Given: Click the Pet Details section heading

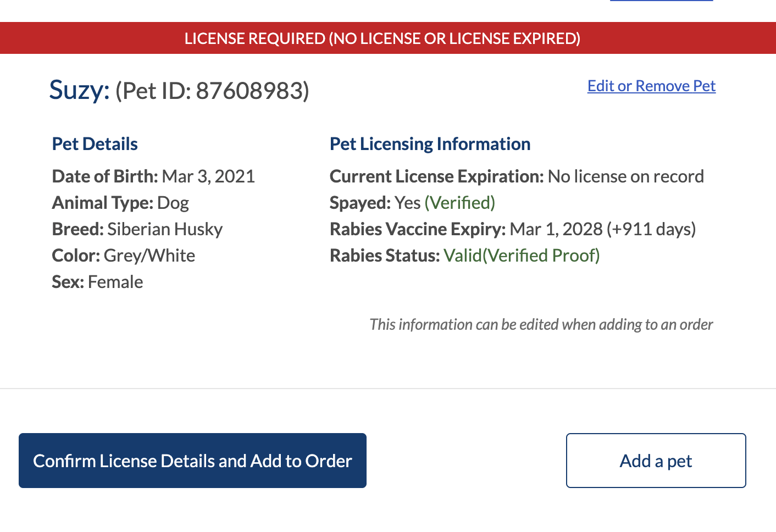Looking at the screenshot, I should (x=95, y=143).
